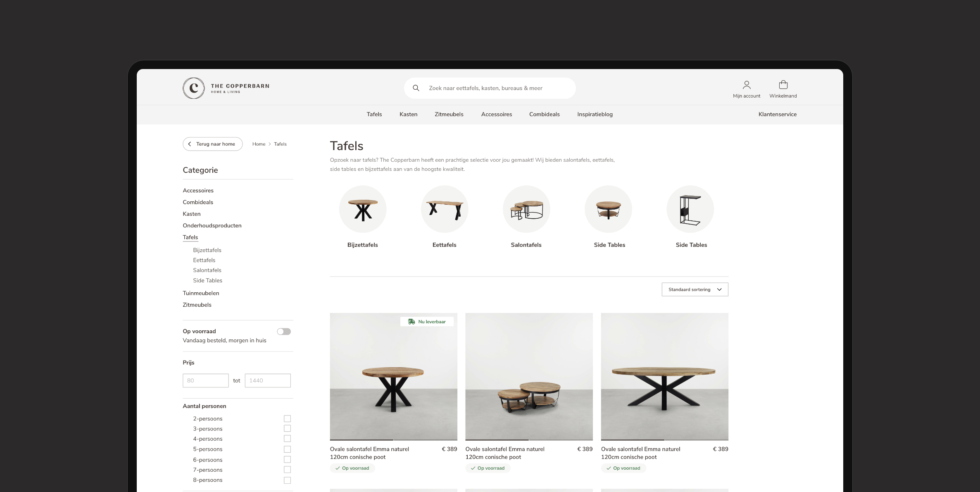This screenshot has height=492, width=980.
Task: Open the Standaard sortering dropdown
Action: coord(695,289)
